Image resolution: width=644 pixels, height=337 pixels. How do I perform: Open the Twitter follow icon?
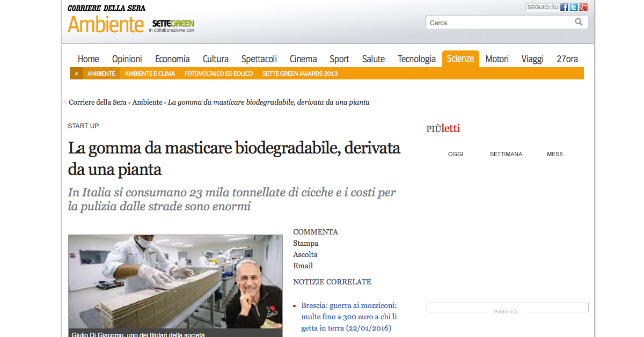[574, 8]
